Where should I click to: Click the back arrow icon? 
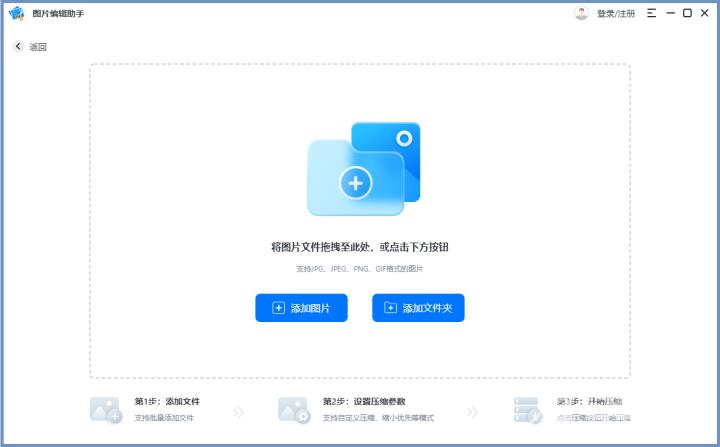18,47
